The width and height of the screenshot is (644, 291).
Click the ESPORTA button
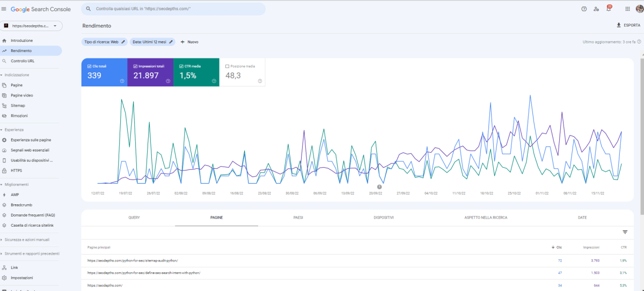pos(628,25)
